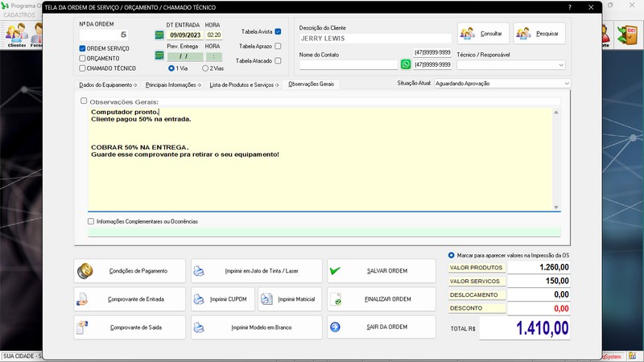Check Informações Complementares ou Ocorrências box
The image size is (644, 362).
(91, 221)
